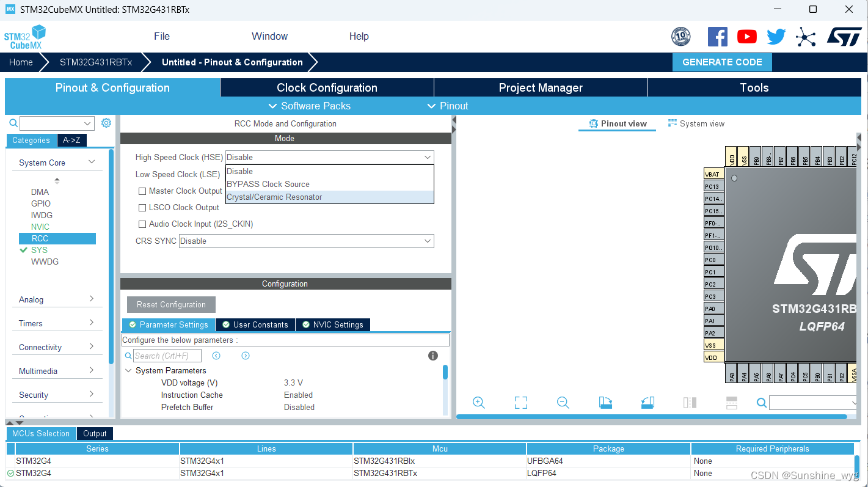This screenshot has height=487, width=868.
Task: Fit the chip to the pinout view
Action: [521, 403]
